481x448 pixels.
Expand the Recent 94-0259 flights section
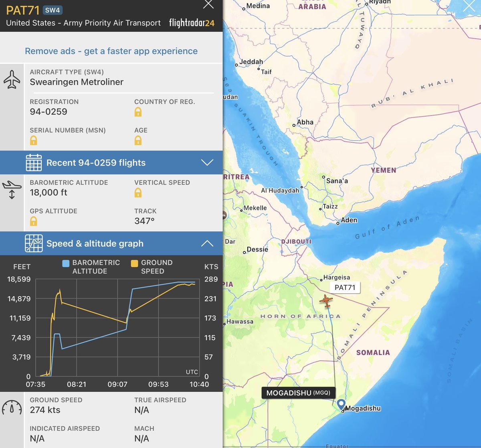pos(111,162)
